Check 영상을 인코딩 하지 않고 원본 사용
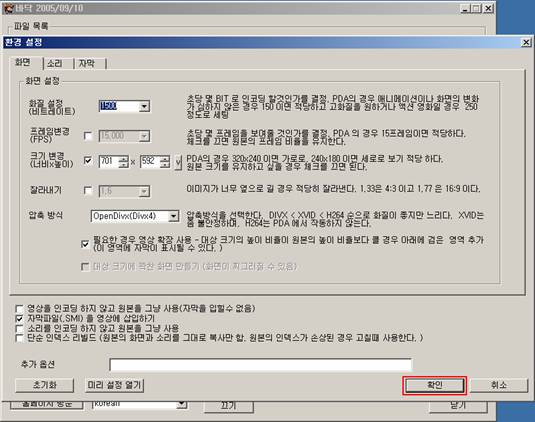The width and height of the screenshot is (535, 422). pos(19,309)
